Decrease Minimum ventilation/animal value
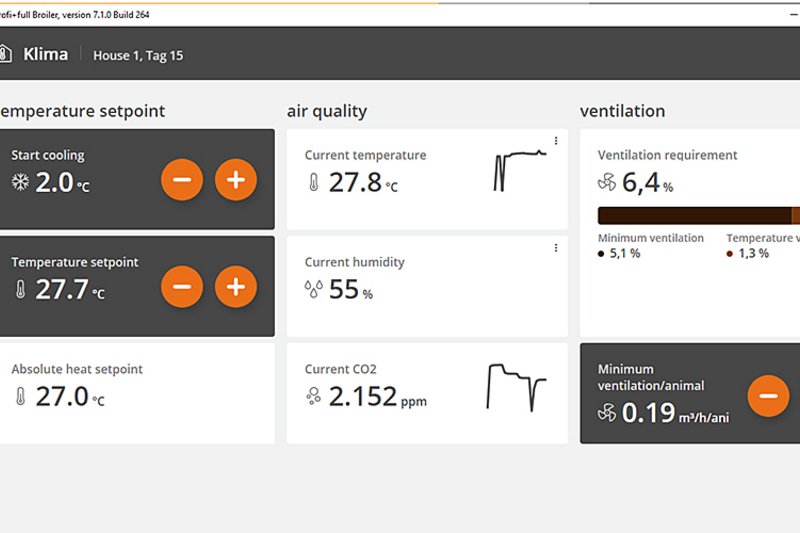 pyautogui.click(x=768, y=396)
